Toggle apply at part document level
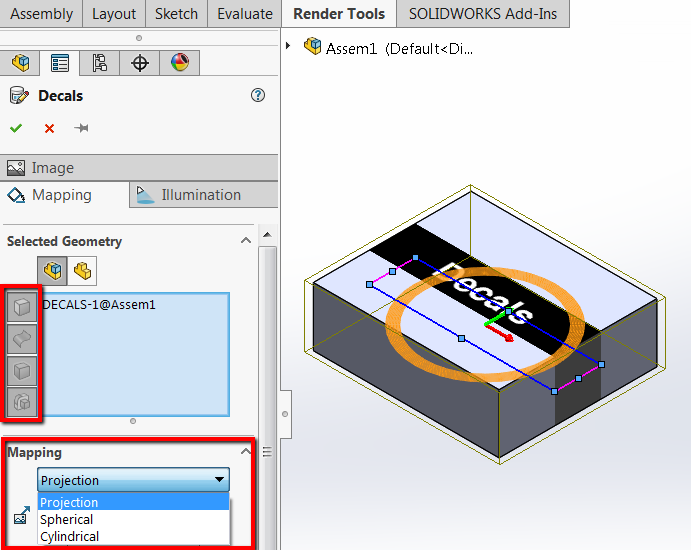691x550 pixels. click(x=82, y=271)
